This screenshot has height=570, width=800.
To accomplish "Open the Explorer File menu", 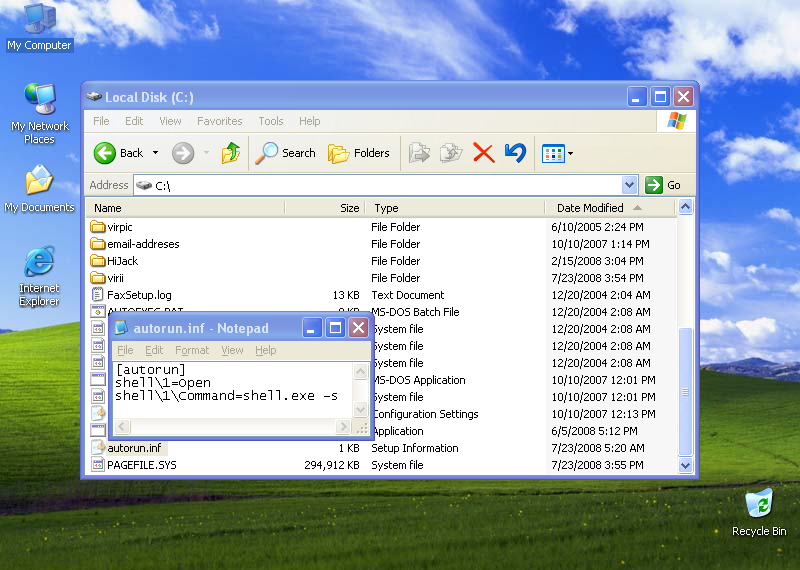I will 101,121.
